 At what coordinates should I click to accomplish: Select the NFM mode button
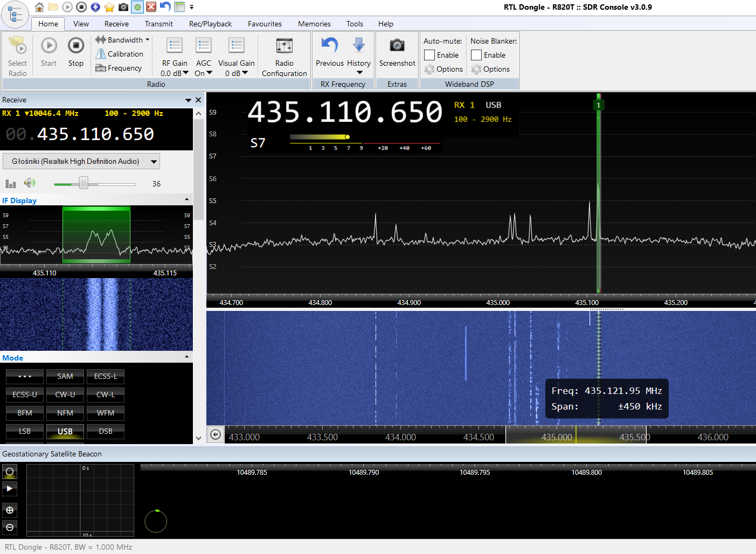65,413
